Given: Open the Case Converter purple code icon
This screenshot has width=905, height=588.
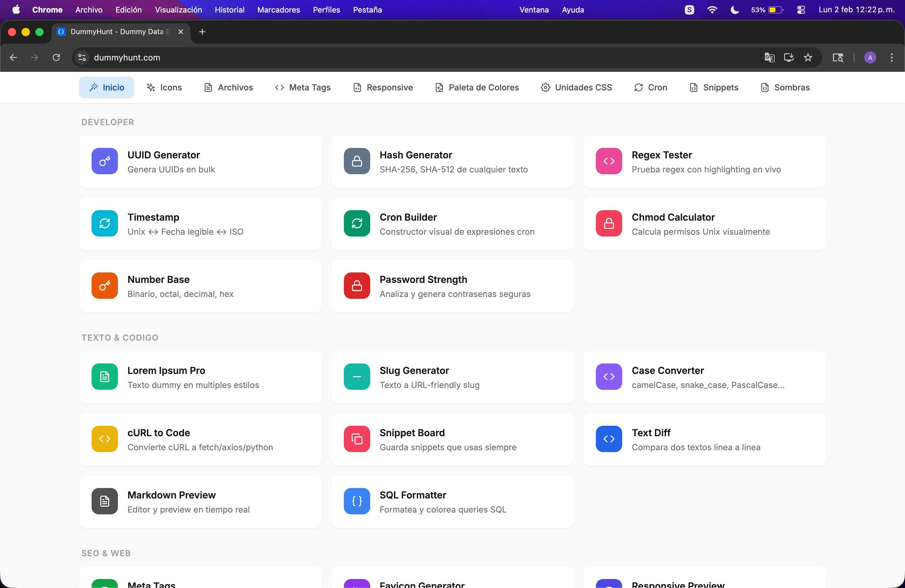Looking at the screenshot, I should pos(608,377).
